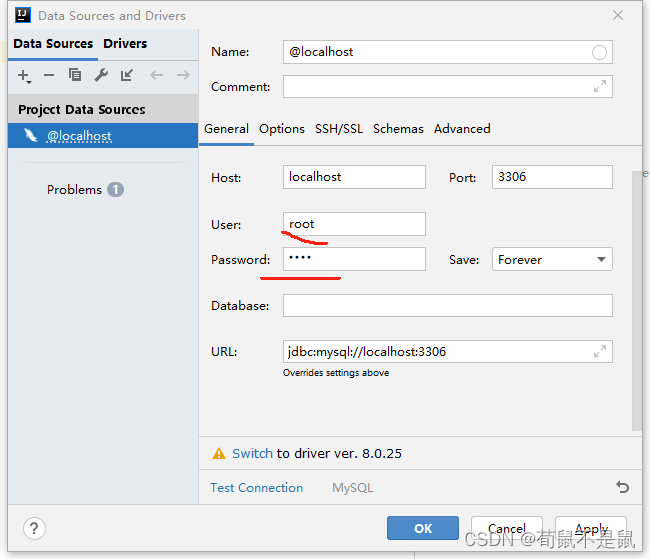Click the IntelliJ logo in title bar
Viewport: 650px width, 559px height.
(22, 15)
